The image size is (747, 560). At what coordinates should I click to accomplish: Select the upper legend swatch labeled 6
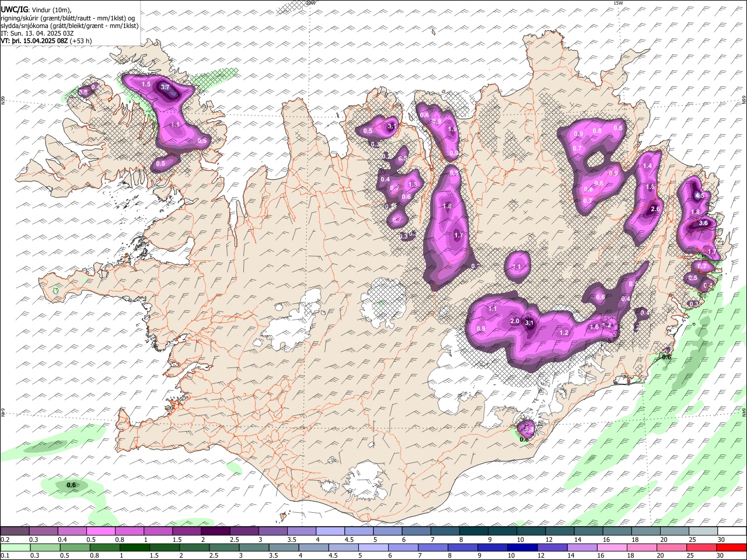click(x=416, y=531)
